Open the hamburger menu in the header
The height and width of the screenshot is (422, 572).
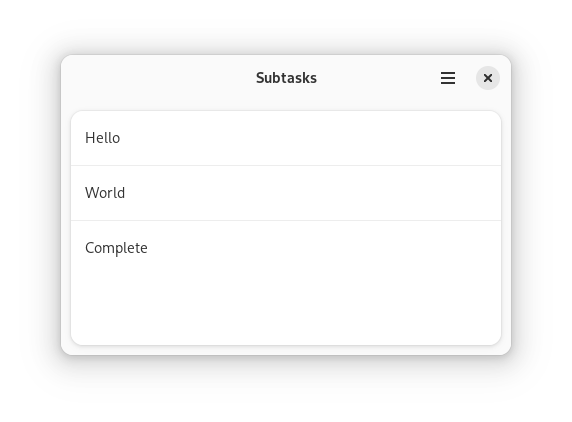[x=448, y=78]
